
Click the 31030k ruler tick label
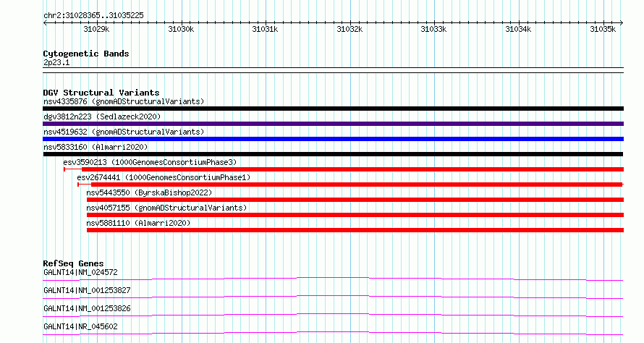point(181,29)
